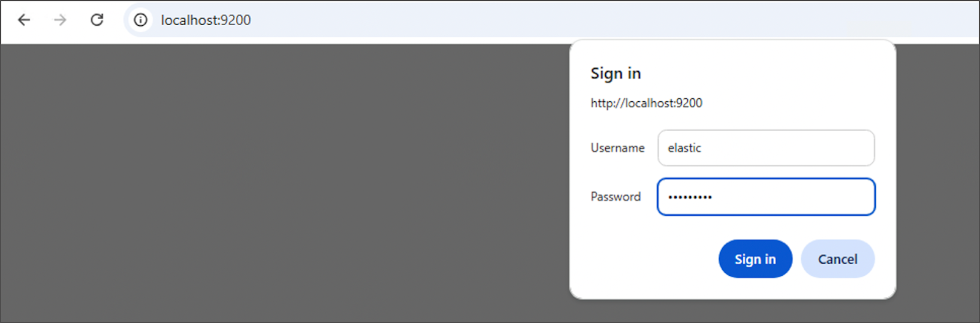
Task: Click the "elastic" text in Username
Action: pyautogui.click(x=684, y=148)
